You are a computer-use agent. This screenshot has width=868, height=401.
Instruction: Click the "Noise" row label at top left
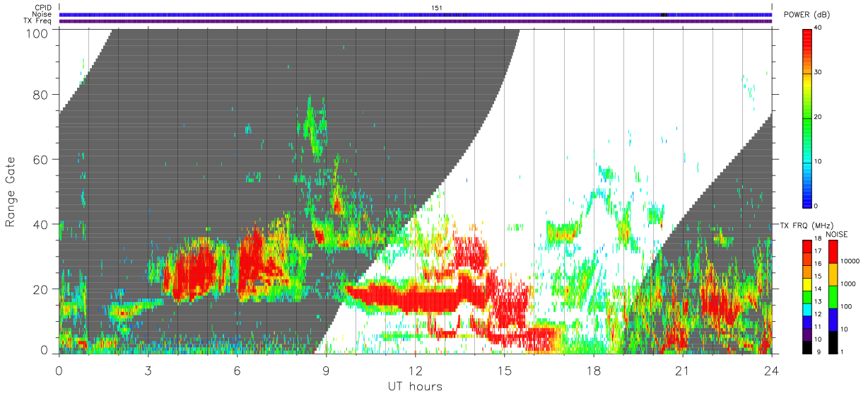pyautogui.click(x=43, y=14)
